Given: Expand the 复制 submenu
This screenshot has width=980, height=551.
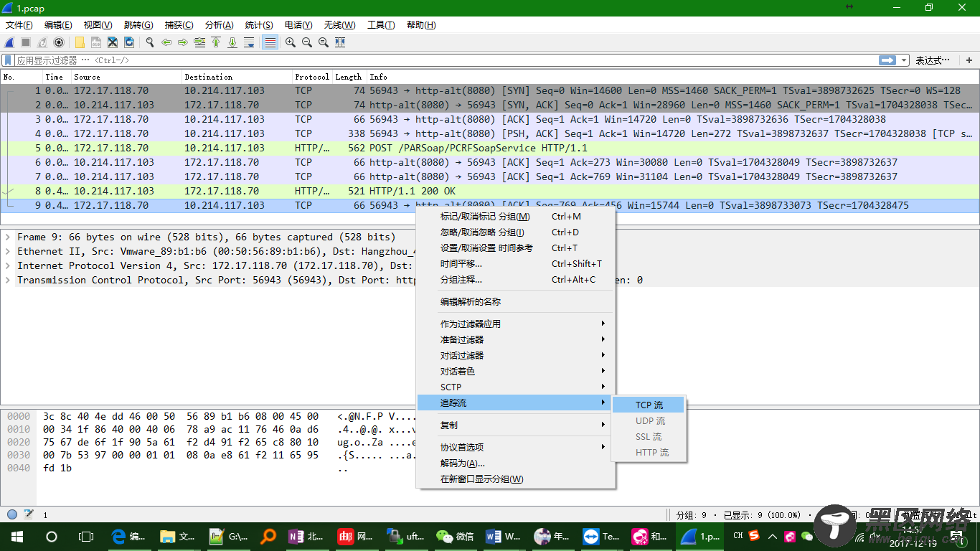Looking at the screenshot, I should (x=515, y=425).
